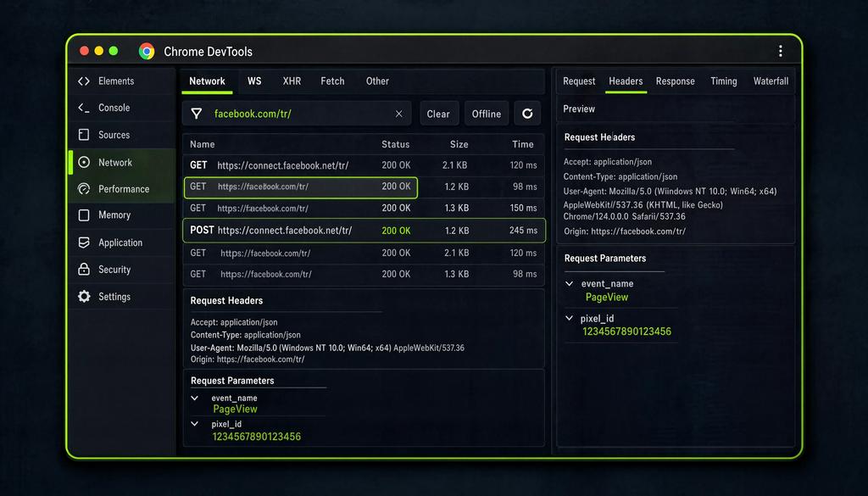This screenshot has width=868, height=496.
Task: Sort by the Time column header
Action: [522, 144]
